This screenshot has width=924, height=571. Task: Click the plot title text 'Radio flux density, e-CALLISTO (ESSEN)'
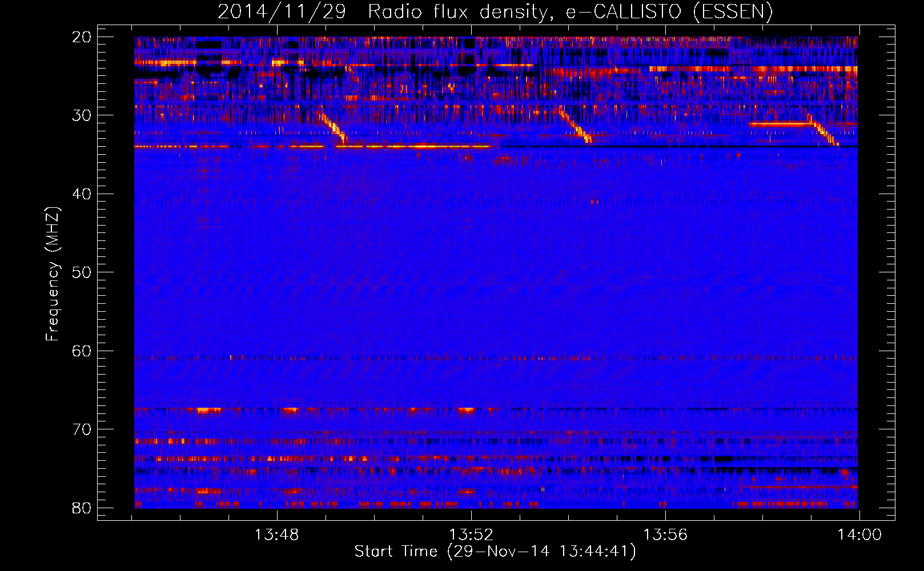coord(570,12)
